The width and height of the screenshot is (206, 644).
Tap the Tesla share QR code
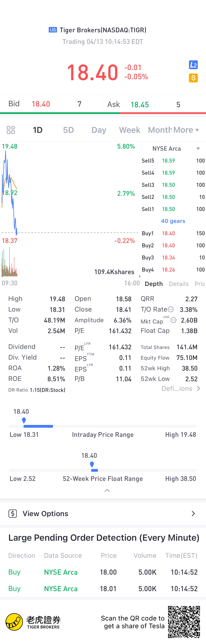click(184, 622)
